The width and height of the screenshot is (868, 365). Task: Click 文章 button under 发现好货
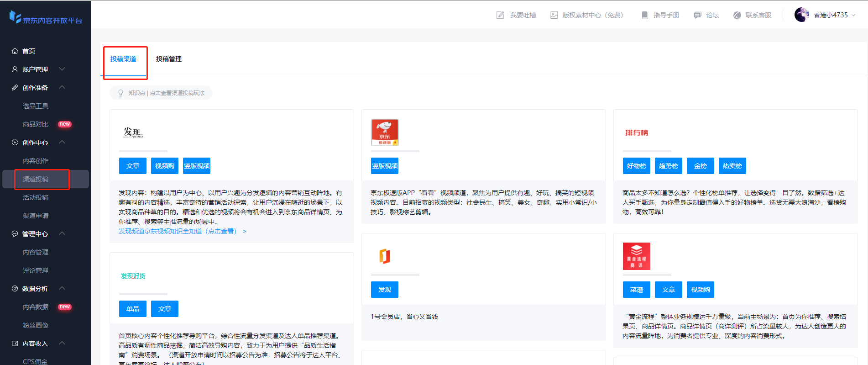pyautogui.click(x=165, y=309)
